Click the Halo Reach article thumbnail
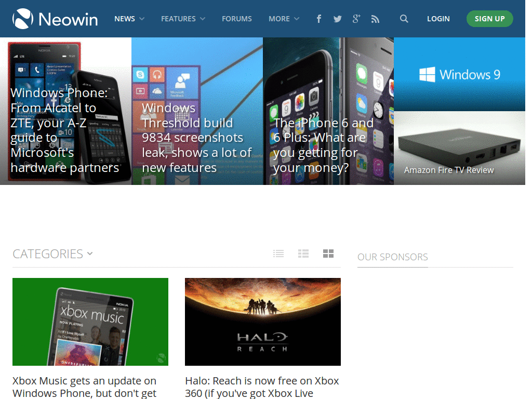Image resolution: width=532 pixels, height=399 pixels. pyautogui.click(x=262, y=322)
